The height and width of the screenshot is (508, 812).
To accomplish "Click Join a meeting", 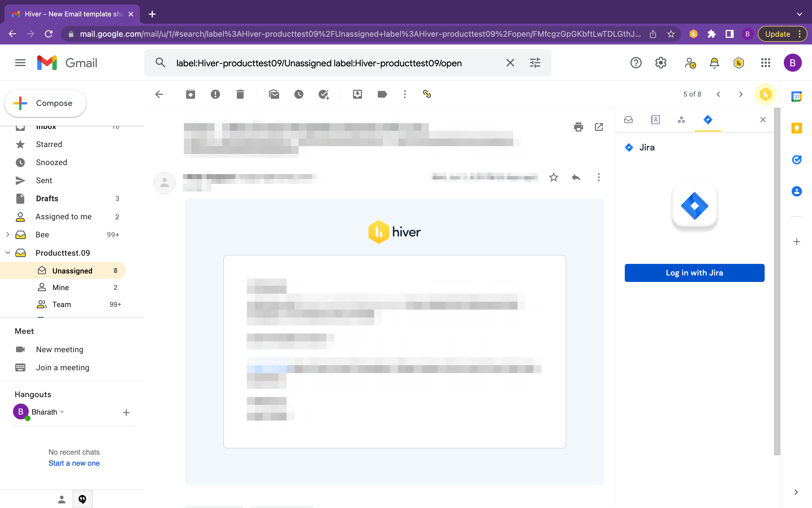I will click(x=63, y=367).
